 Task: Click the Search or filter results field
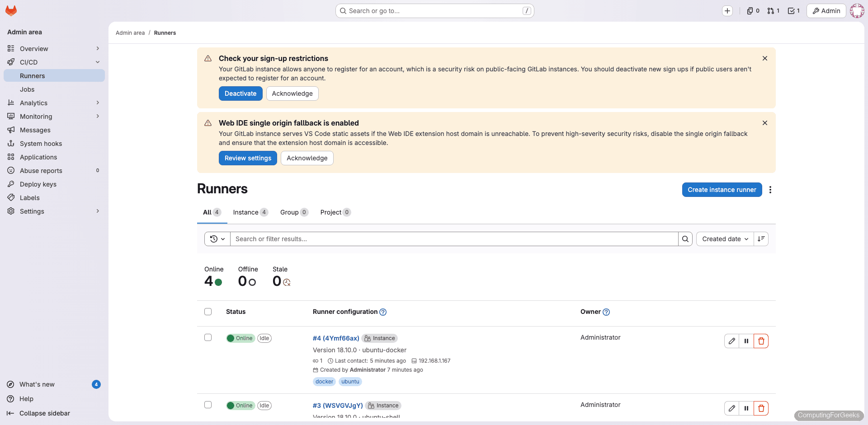(x=452, y=238)
